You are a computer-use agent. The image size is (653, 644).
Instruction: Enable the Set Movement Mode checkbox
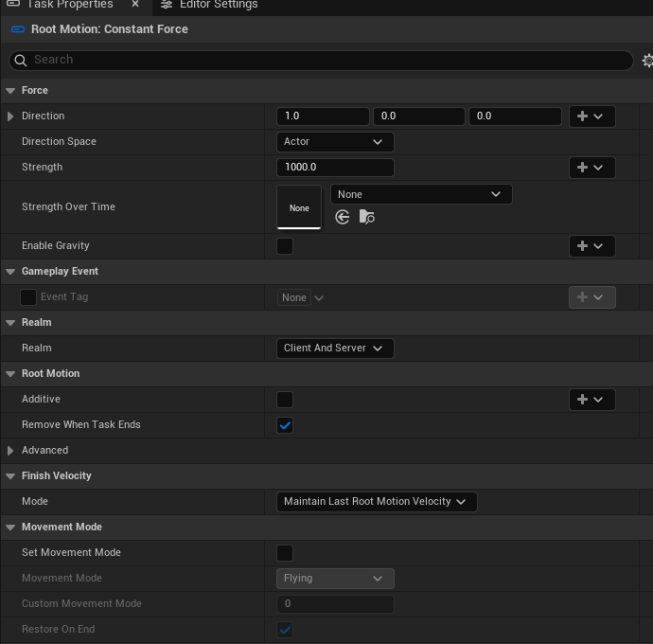coord(285,553)
